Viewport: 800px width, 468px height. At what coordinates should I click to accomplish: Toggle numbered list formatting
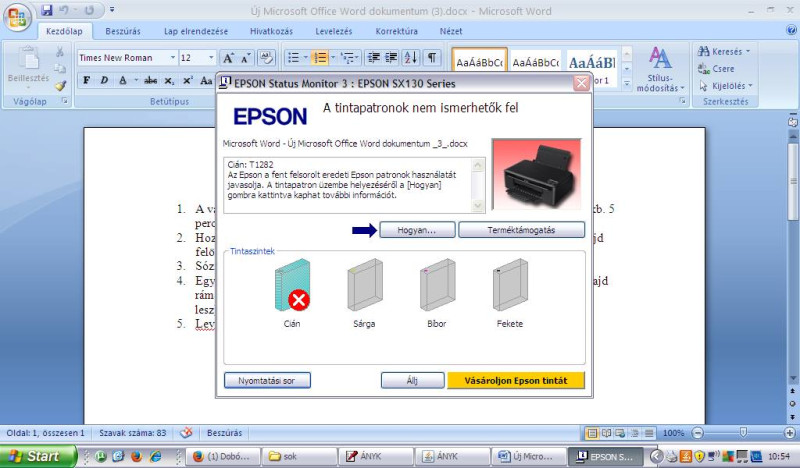click(320, 57)
